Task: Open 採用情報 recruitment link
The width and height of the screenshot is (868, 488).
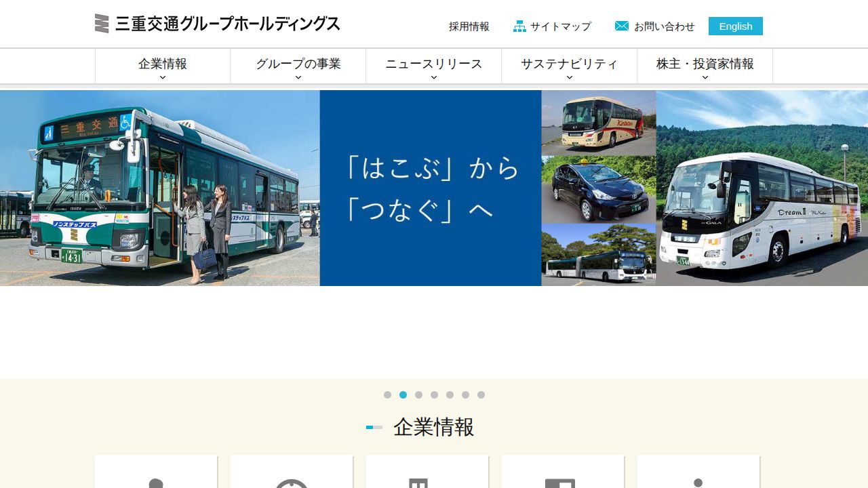Action: (469, 26)
